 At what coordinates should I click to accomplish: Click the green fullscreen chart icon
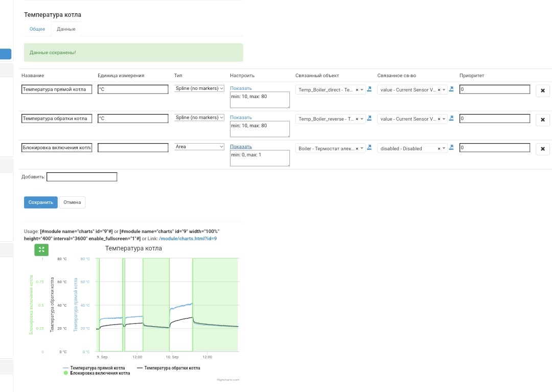tap(41, 249)
